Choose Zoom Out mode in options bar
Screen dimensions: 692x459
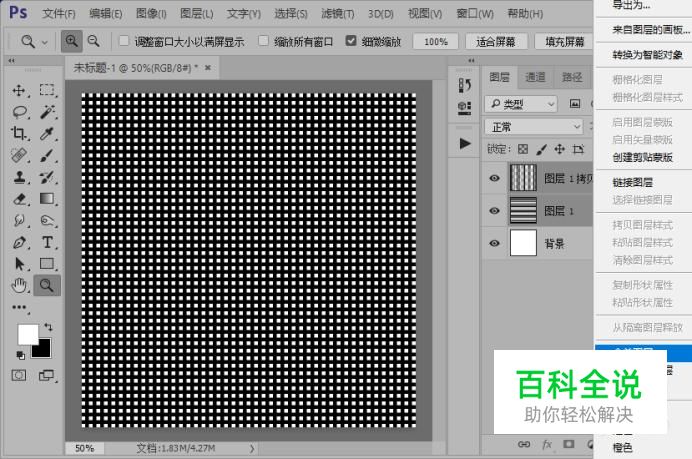[94, 41]
